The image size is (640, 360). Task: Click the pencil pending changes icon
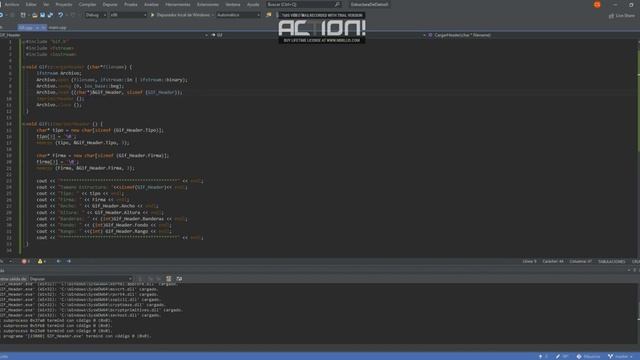558,356
